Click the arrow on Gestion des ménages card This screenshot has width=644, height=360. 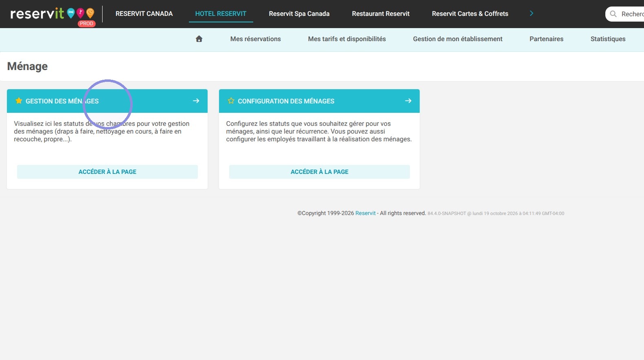[196, 101]
